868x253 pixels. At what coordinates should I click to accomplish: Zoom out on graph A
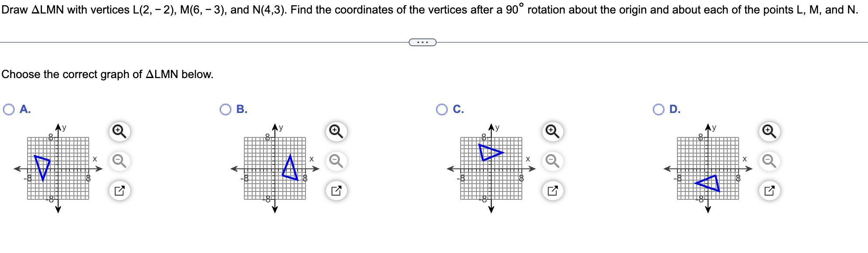119,161
